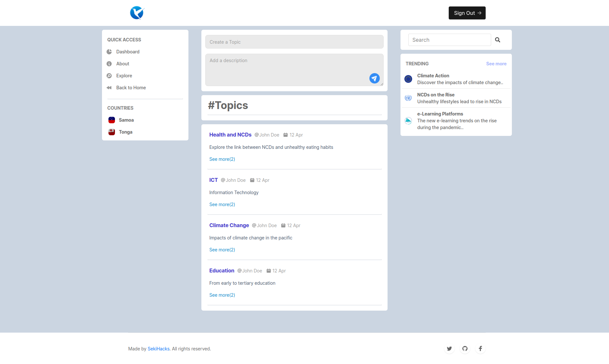Click See more(2) under Climate Change

(x=222, y=250)
